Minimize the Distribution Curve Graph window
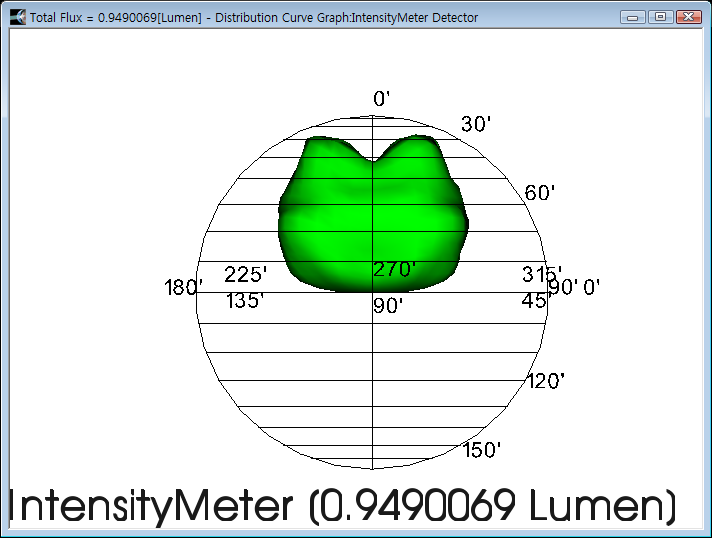This screenshot has width=712, height=538. click(633, 17)
